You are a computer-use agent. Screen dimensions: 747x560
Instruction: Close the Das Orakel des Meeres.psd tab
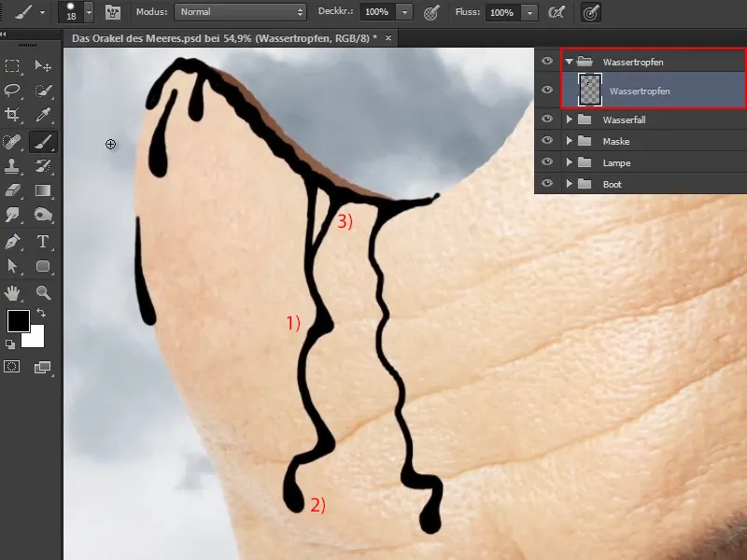click(388, 37)
